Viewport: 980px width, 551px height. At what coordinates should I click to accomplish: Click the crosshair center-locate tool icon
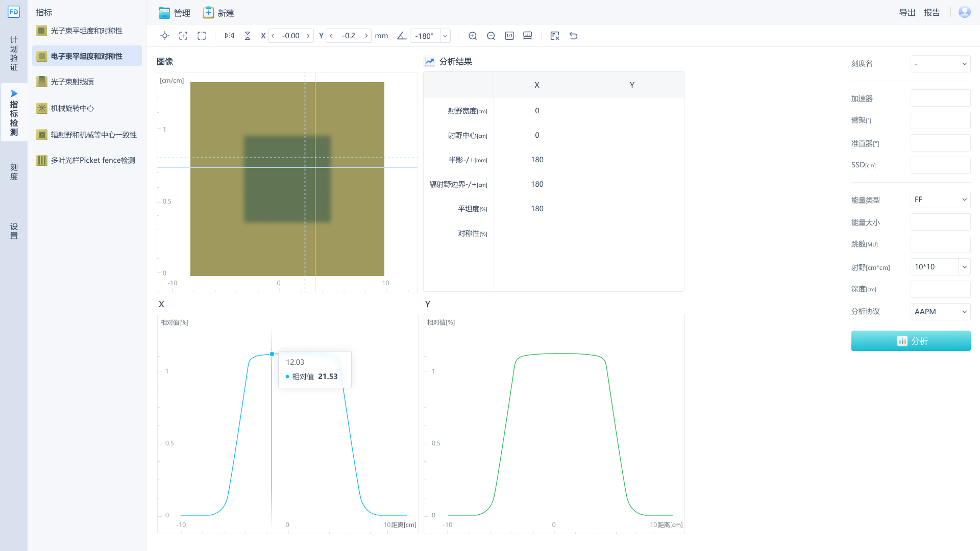click(164, 36)
